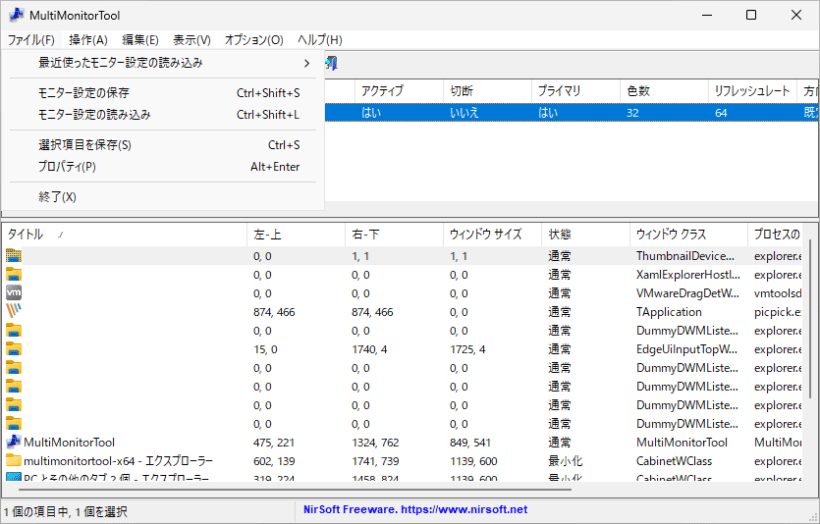Screen dimensions: 820x524
Task: Sort window list by 左-上 column
Action: pyautogui.click(x=296, y=234)
